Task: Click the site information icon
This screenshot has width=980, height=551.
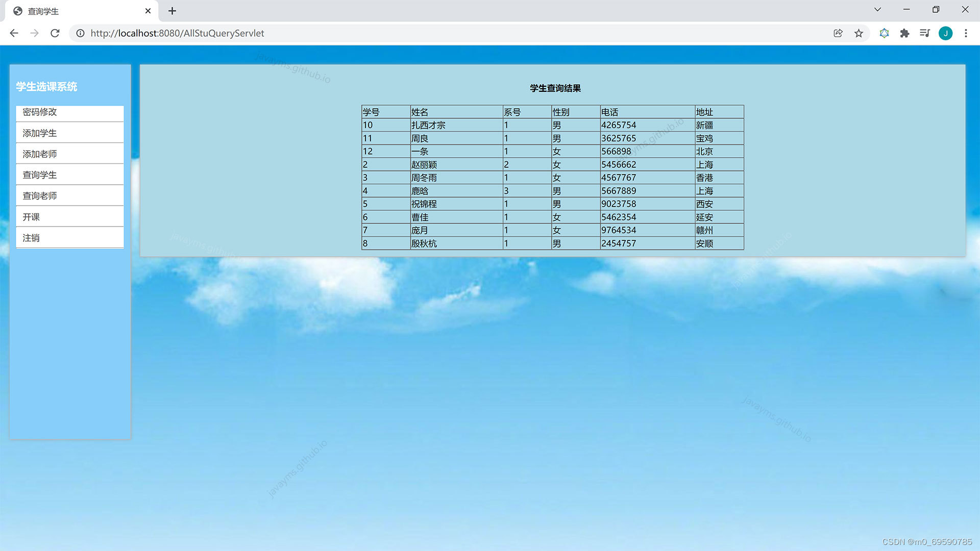Action: [x=80, y=33]
